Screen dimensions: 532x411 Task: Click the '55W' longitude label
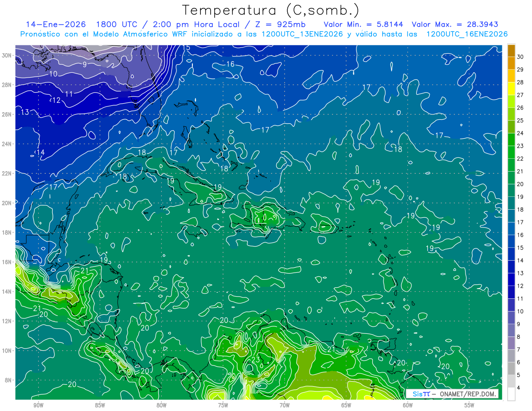[469, 405]
